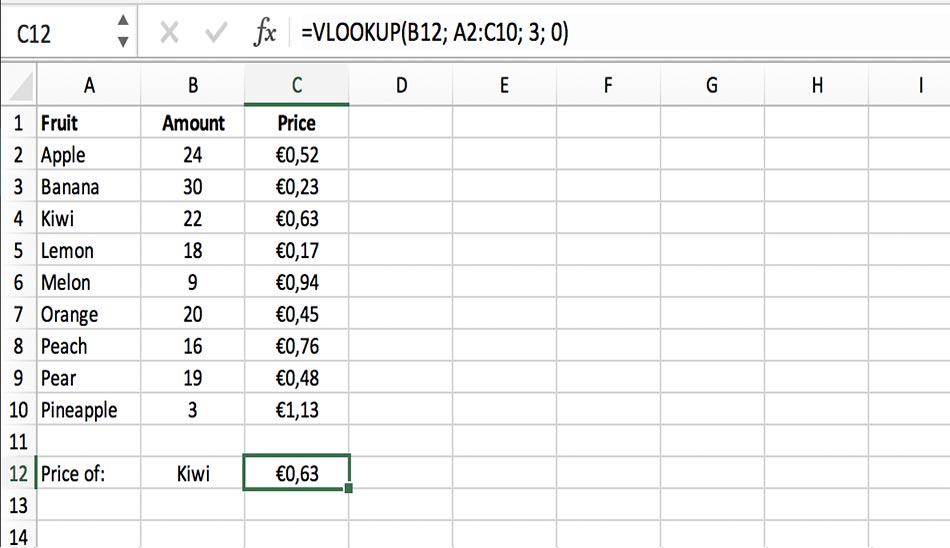
Task: Click the 'Amount' header cell
Action: [193, 123]
